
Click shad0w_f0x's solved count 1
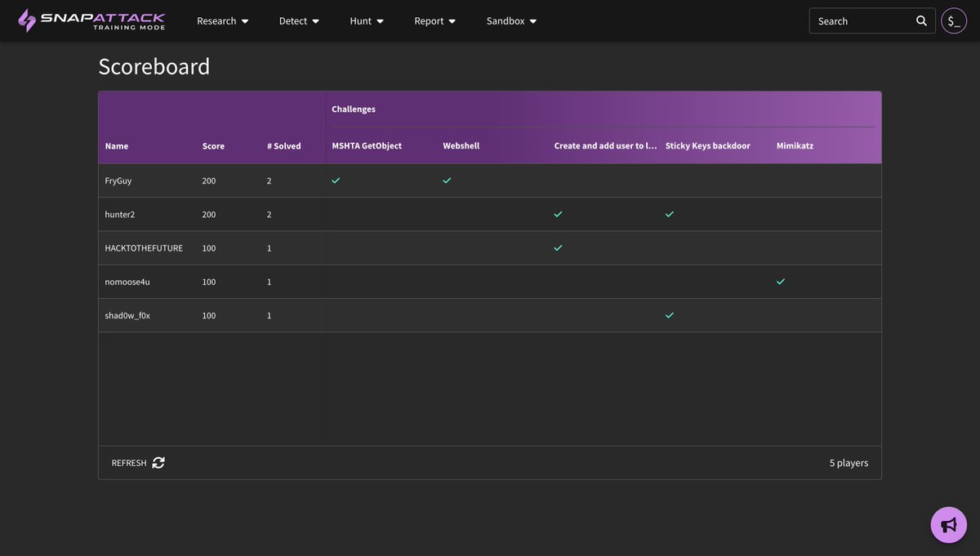coord(269,315)
